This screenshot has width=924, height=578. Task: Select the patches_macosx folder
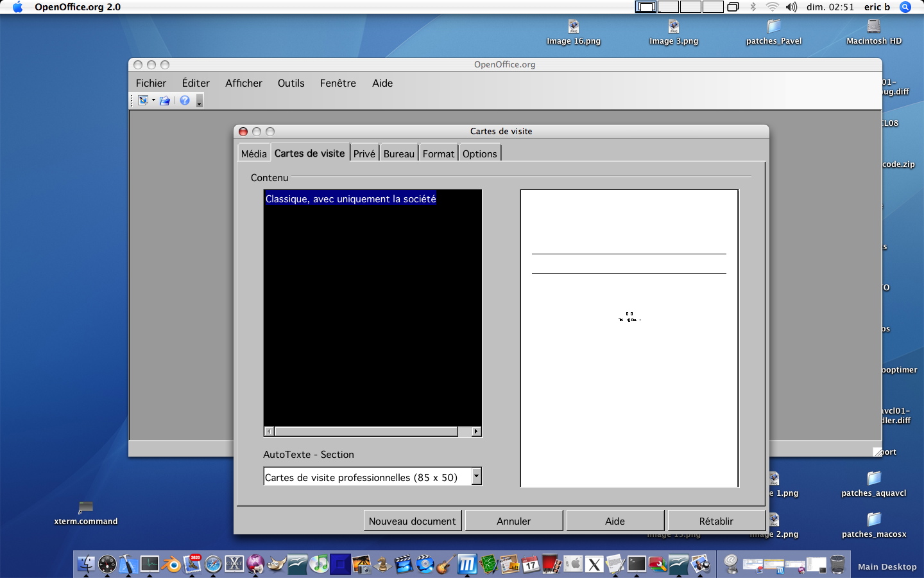(x=874, y=525)
